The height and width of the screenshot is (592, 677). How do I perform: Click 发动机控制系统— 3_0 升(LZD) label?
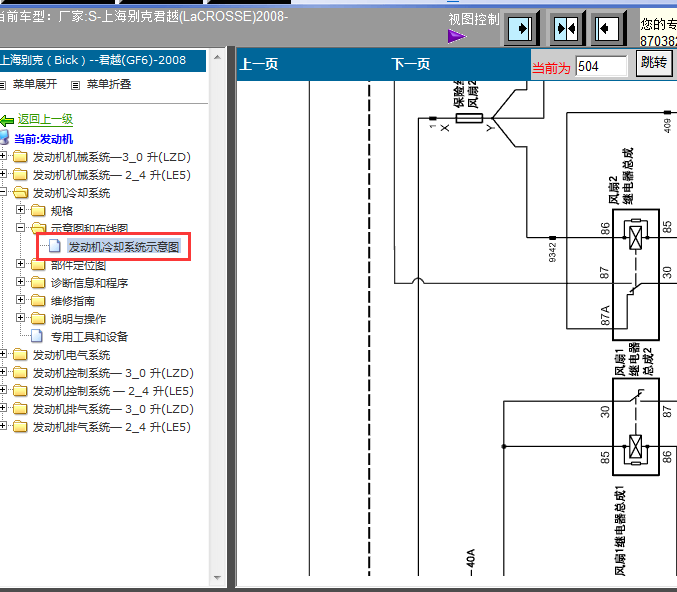click(113, 374)
